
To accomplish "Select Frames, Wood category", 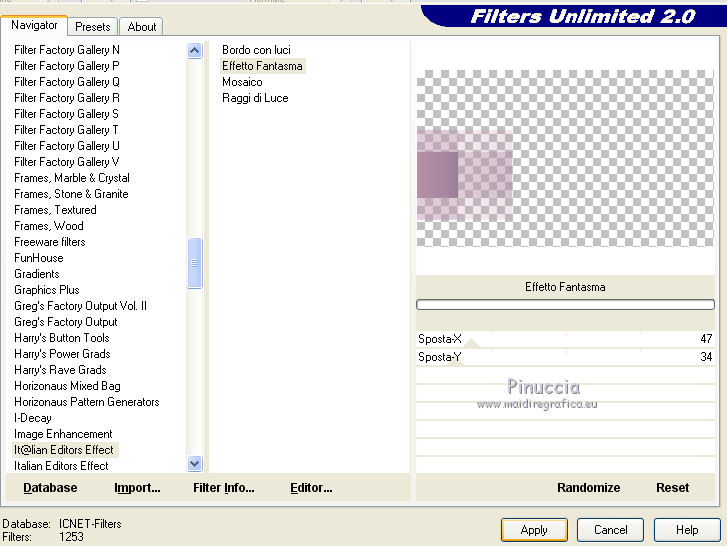I will (x=49, y=226).
